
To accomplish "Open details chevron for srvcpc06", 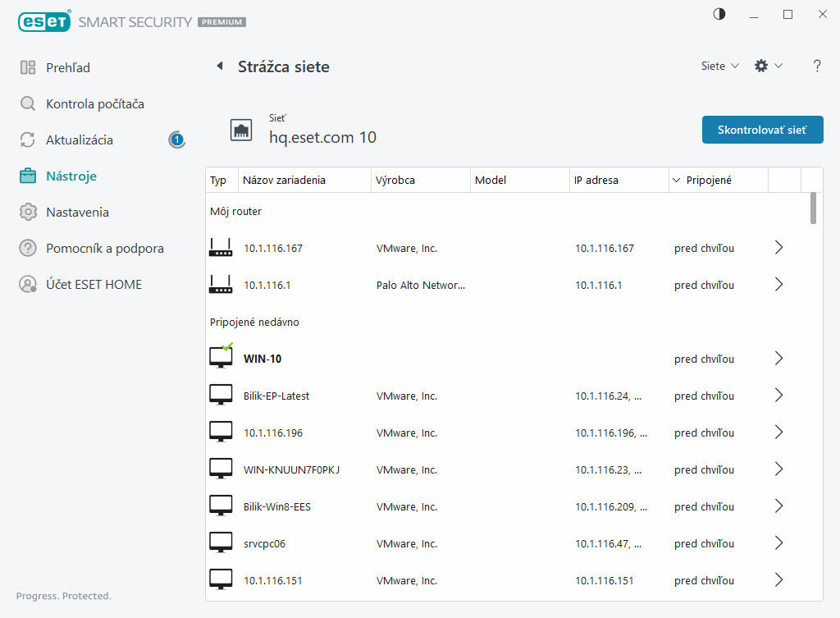I will [x=778, y=543].
